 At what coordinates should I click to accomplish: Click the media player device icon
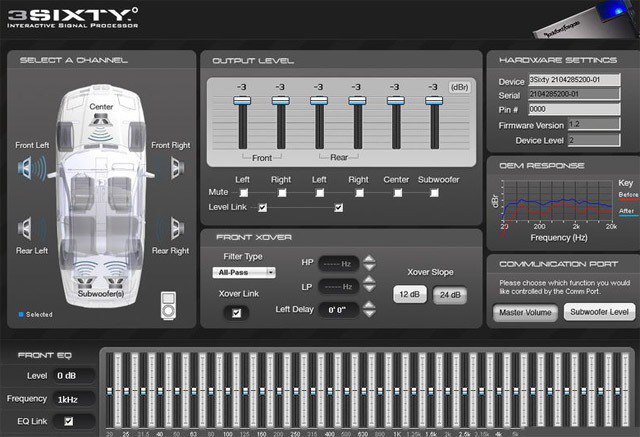click(x=167, y=301)
